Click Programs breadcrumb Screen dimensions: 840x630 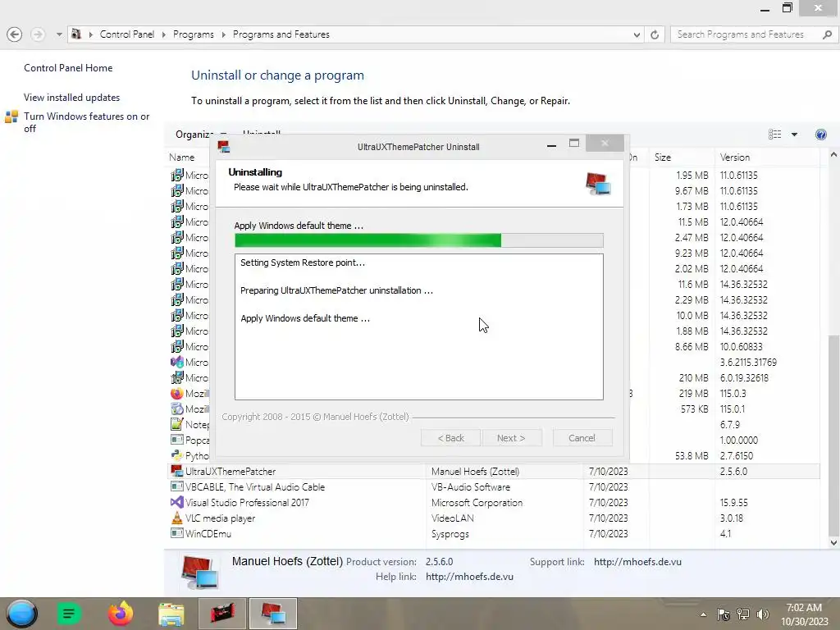[194, 34]
